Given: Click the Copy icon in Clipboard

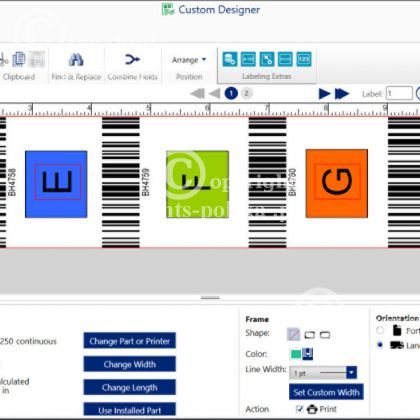Looking at the screenshot, I should click(19, 60).
